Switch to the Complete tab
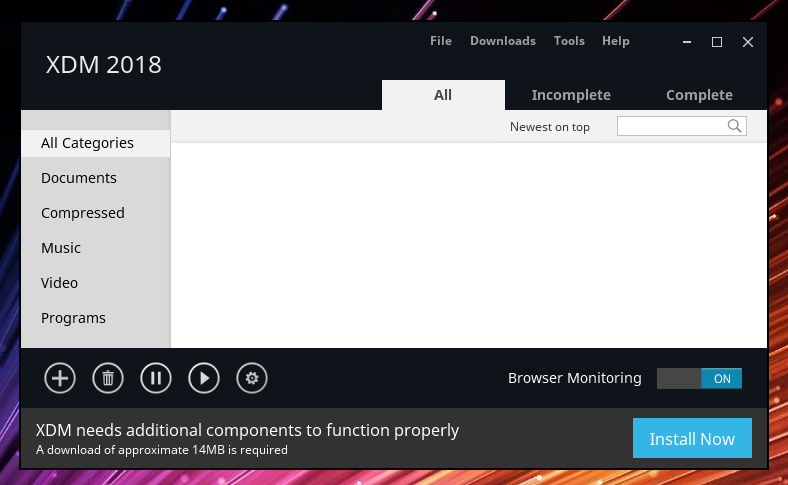The image size is (788, 485). pyautogui.click(x=699, y=95)
